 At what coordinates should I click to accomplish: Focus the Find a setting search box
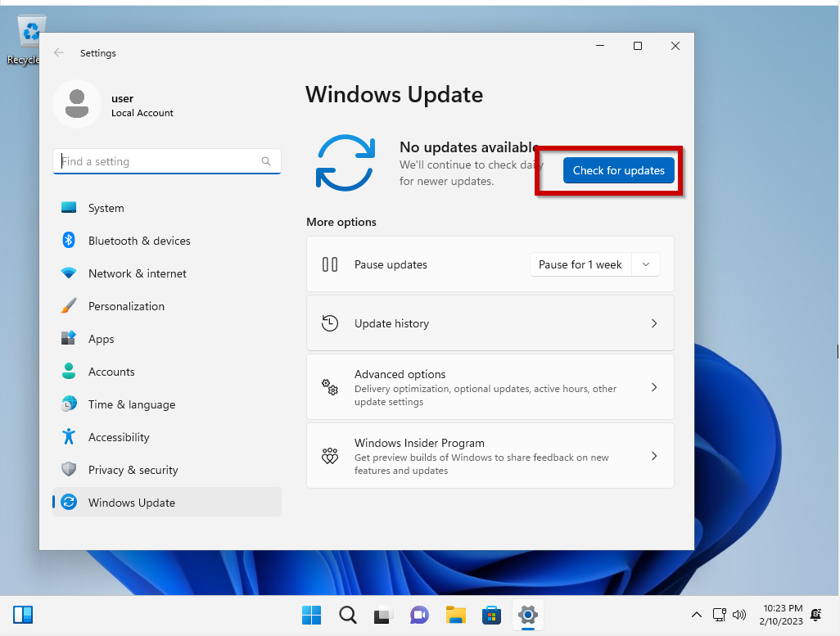pyautogui.click(x=166, y=161)
